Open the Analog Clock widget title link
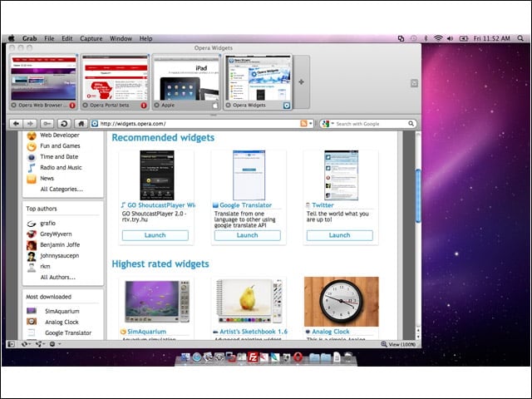This screenshot has width=532, height=399. pos(331,332)
